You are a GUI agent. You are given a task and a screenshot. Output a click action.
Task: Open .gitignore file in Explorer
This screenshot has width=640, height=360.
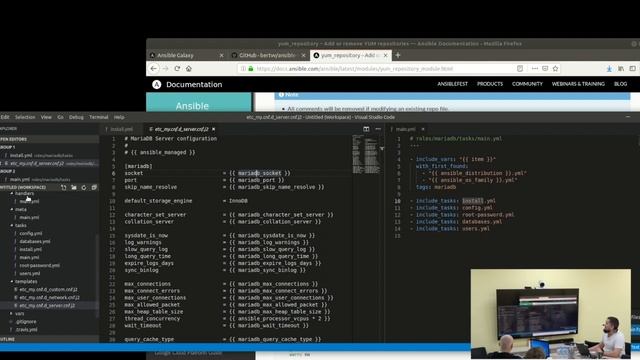pos(26,322)
